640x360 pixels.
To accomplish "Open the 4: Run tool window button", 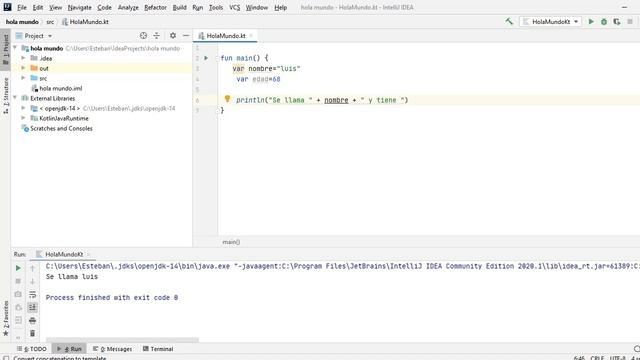I will click(69, 349).
